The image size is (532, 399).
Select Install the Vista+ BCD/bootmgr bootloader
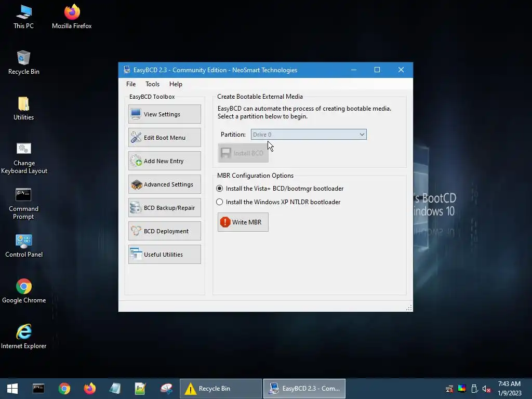280,188
